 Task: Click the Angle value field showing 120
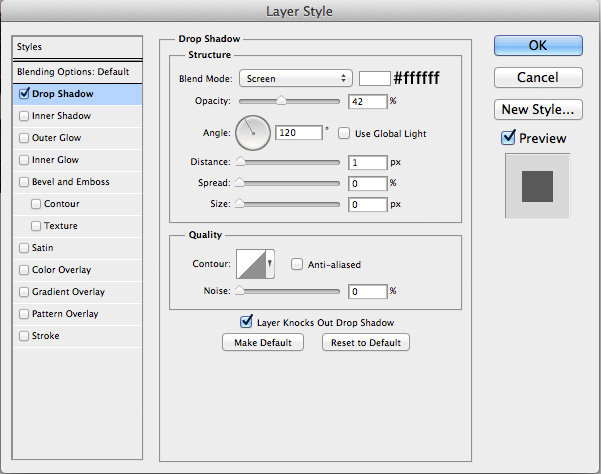299,133
